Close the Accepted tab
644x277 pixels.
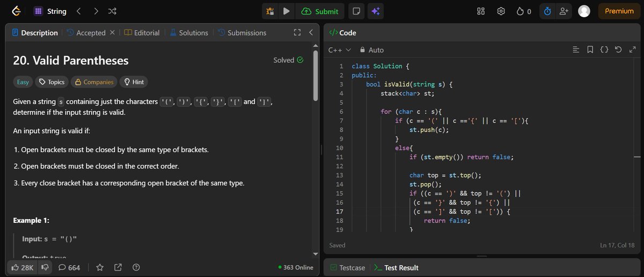[112, 33]
